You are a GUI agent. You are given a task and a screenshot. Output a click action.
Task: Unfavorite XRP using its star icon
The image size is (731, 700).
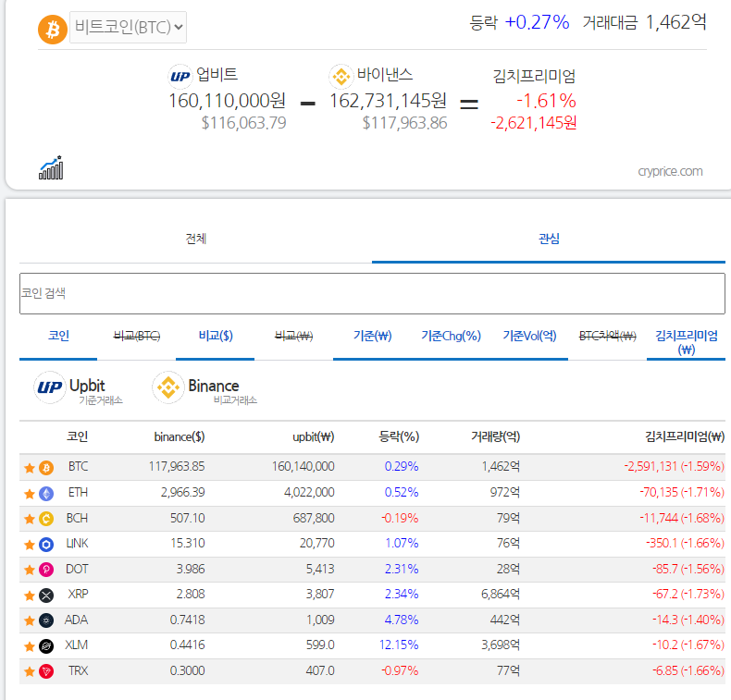click(x=30, y=596)
